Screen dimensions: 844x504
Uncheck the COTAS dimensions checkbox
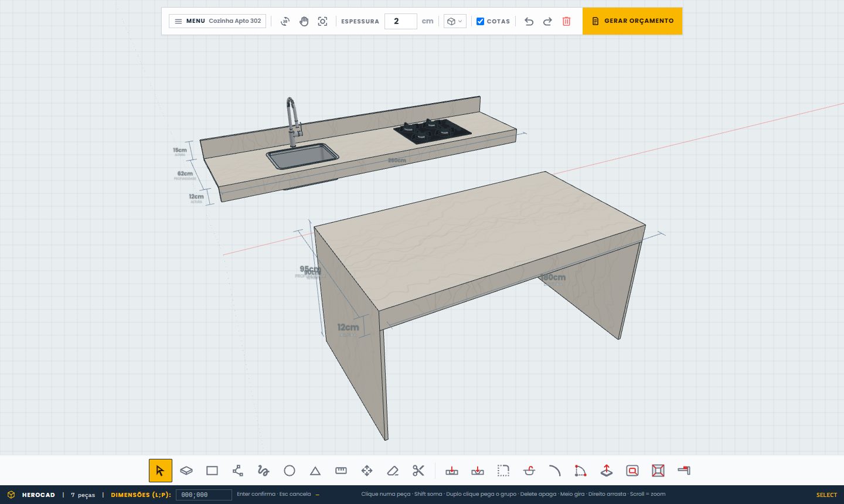[480, 21]
